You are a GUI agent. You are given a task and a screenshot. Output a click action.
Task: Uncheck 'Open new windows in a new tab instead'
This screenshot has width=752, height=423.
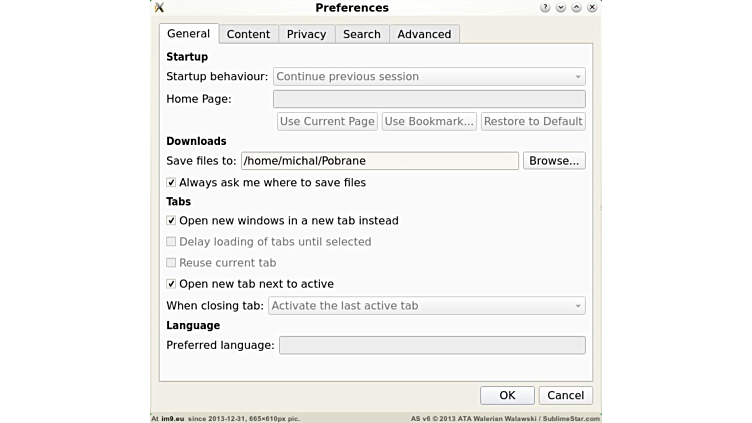171,221
